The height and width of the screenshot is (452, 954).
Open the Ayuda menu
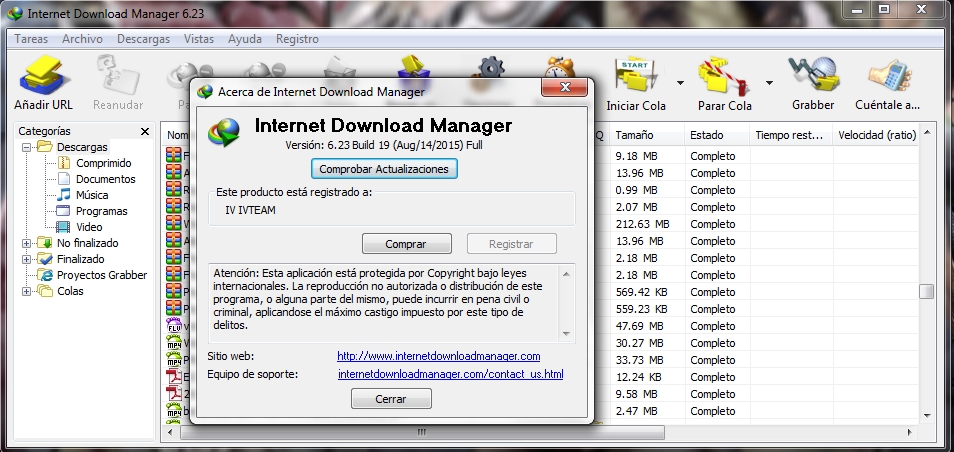pyautogui.click(x=245, y=39)
